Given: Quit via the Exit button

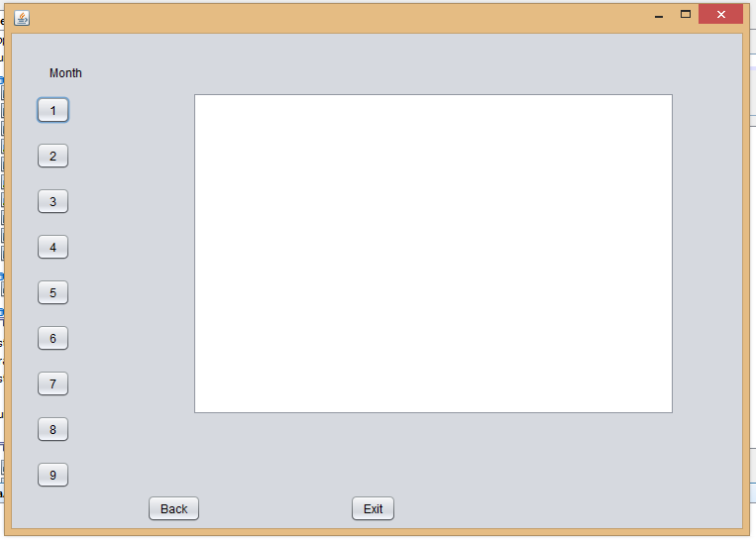Looking at the screenshot, I should (373, 508).
